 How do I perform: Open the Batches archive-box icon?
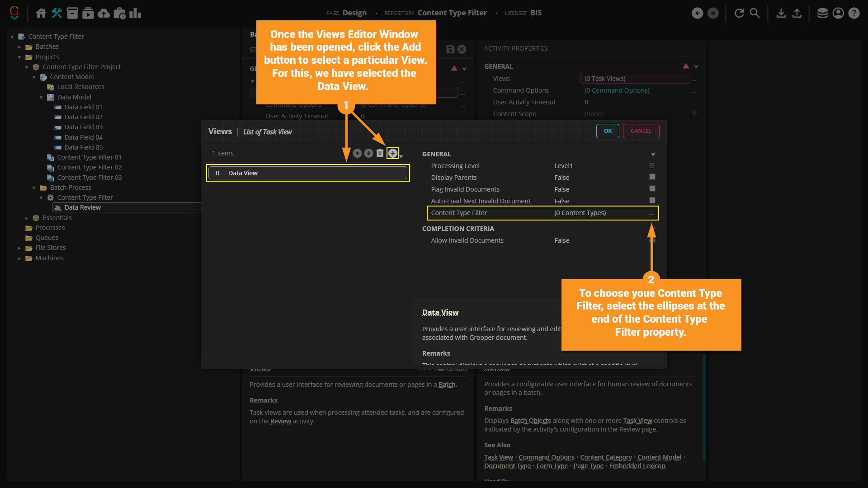pos(72,13)
